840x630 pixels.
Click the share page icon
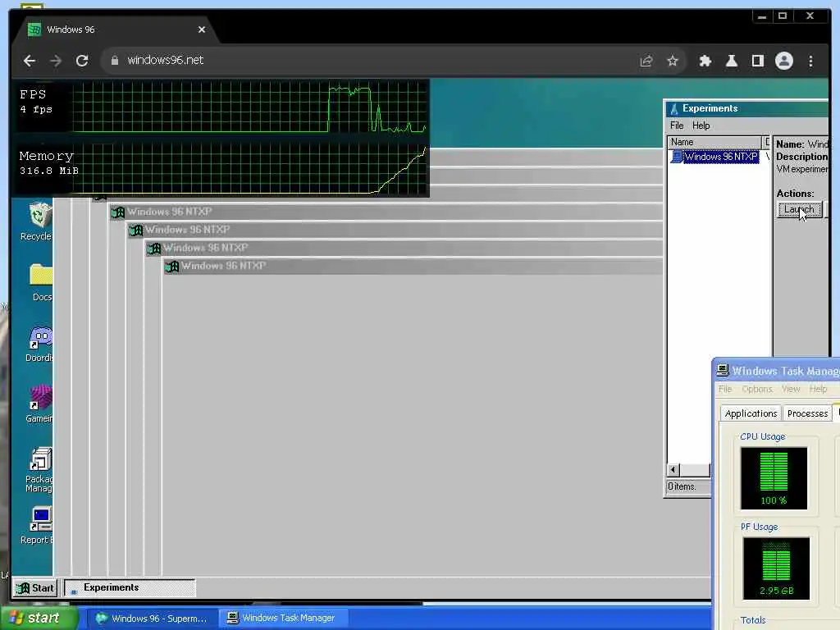(646, 61)
